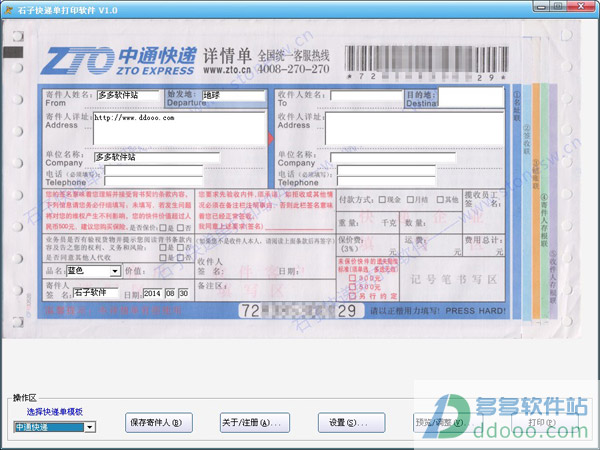The height and width of the screenshot is (450, 600).
Task: Click the sender address box with http://www.ddooo.com
Action: coord(179,129)
